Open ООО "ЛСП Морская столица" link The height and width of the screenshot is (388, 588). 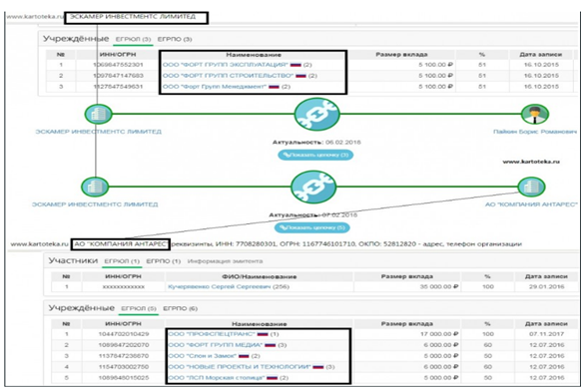tap(217, 377)
